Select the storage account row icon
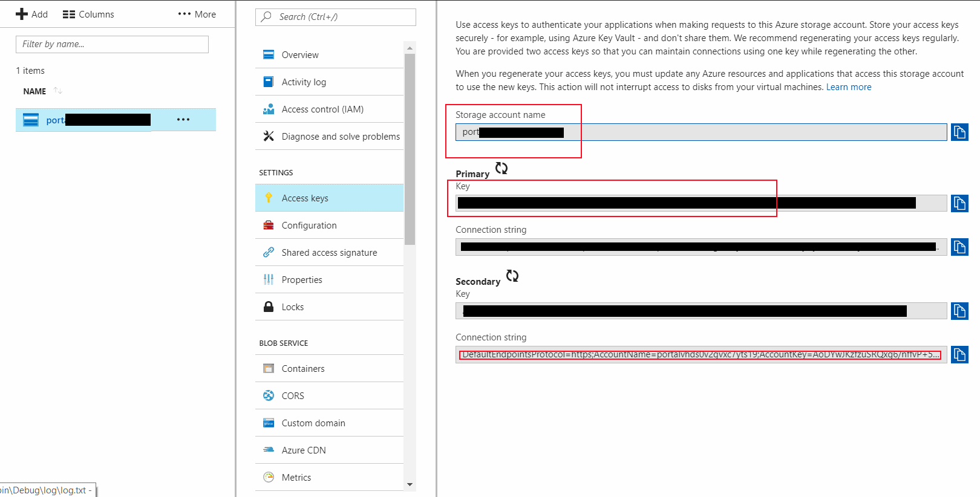980x497 pixels. tap(31, 120)
